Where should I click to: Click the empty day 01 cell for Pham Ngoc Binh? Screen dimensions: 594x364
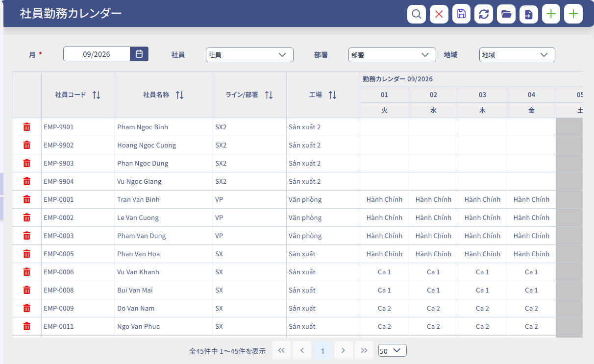385,127
